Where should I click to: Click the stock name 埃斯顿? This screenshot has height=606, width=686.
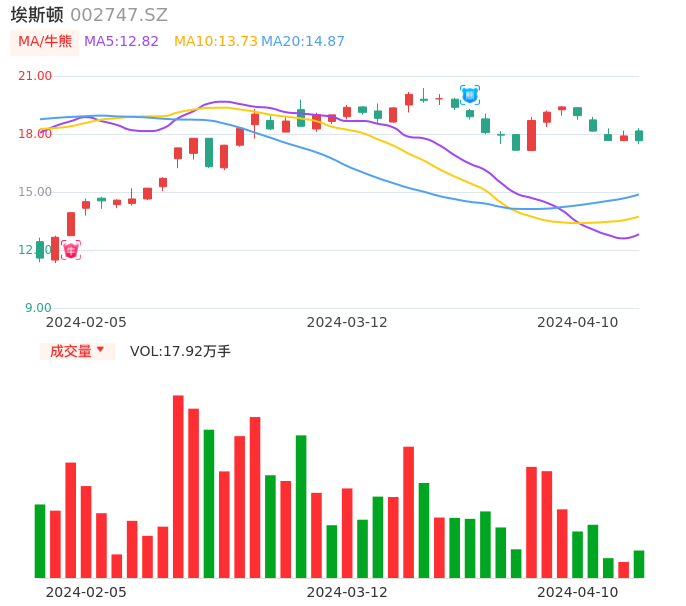pyautogui.click(x=37, y=15)
